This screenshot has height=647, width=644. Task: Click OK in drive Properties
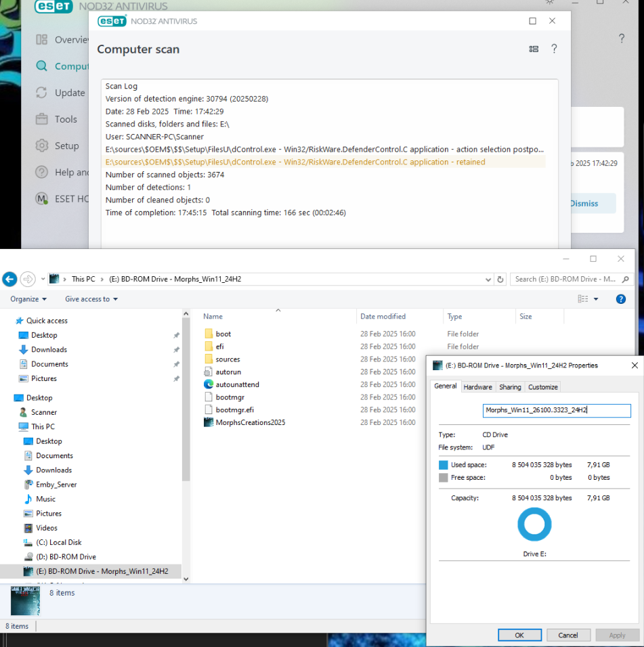coord(519,635)
